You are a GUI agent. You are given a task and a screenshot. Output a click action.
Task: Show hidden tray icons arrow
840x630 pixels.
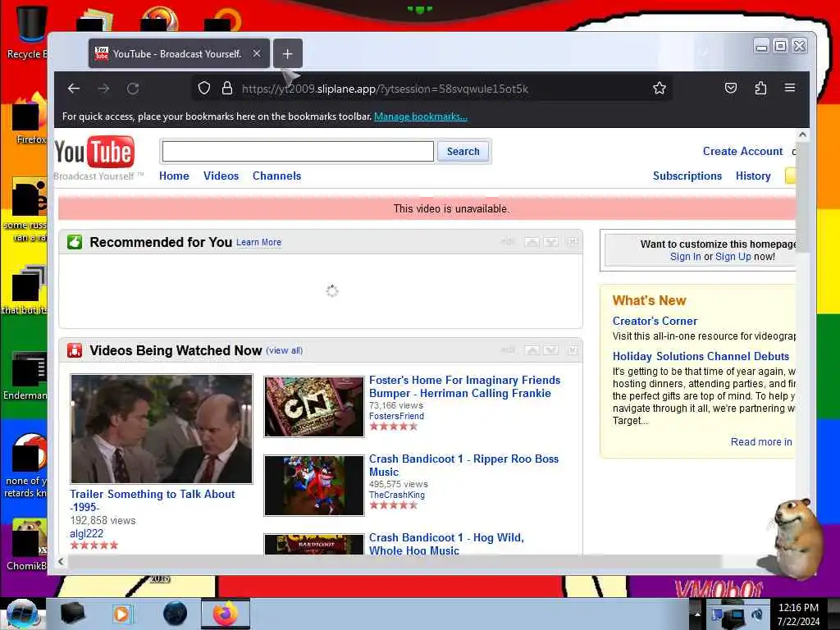point(697,614)
